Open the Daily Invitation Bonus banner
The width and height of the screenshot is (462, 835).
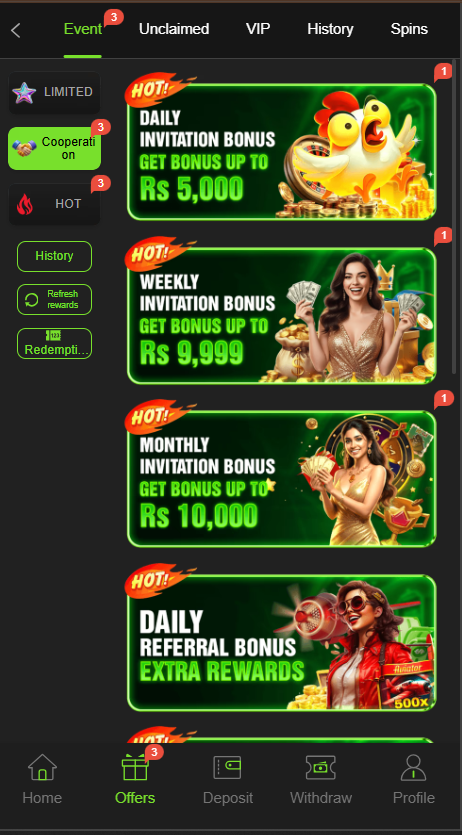[282, 151]
